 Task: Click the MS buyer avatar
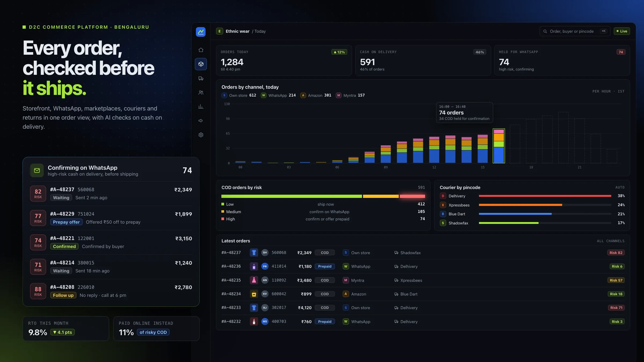pos(265,322)
